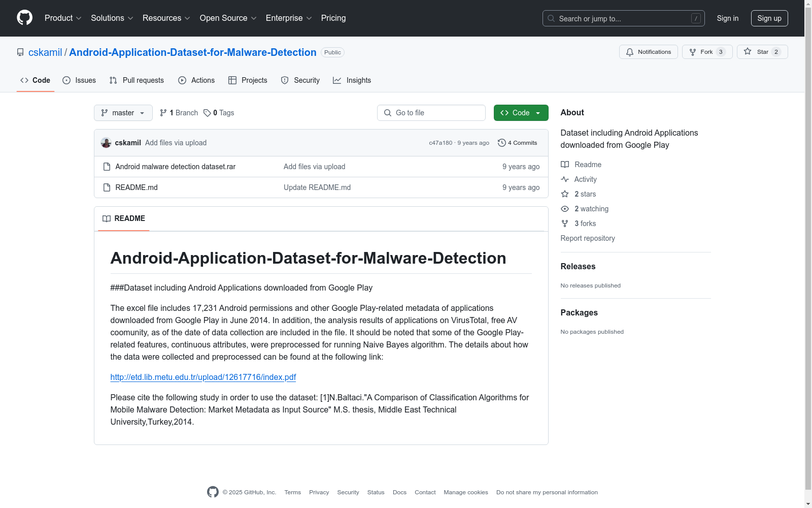Open the Pricing link in header
Screen dimensions: 812x508
[333, 18]
